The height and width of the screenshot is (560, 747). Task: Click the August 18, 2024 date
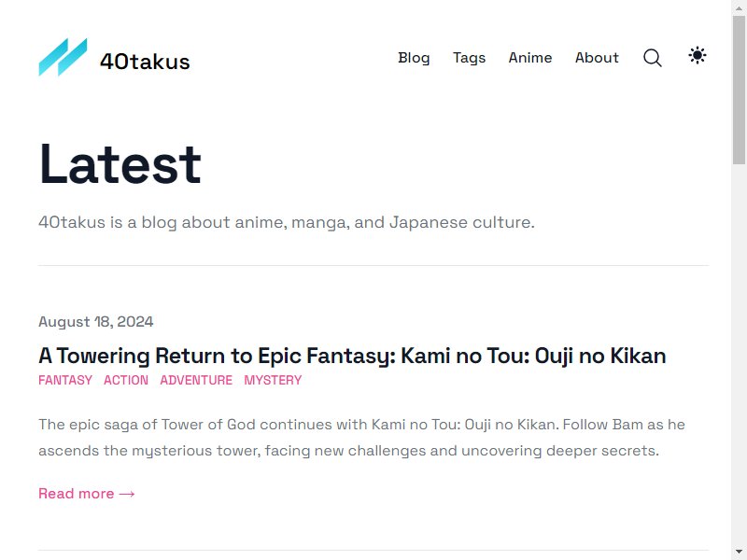(96, 322)
